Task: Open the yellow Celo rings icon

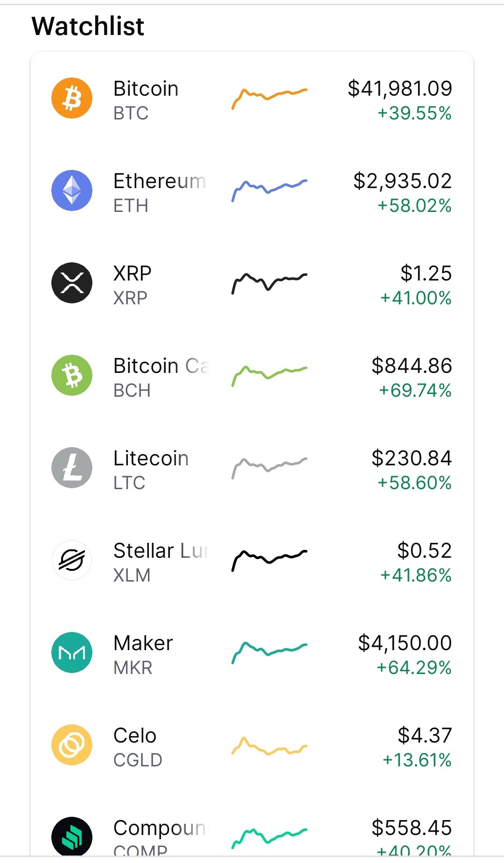Action: pyautogui.click(x=72, y=745)
